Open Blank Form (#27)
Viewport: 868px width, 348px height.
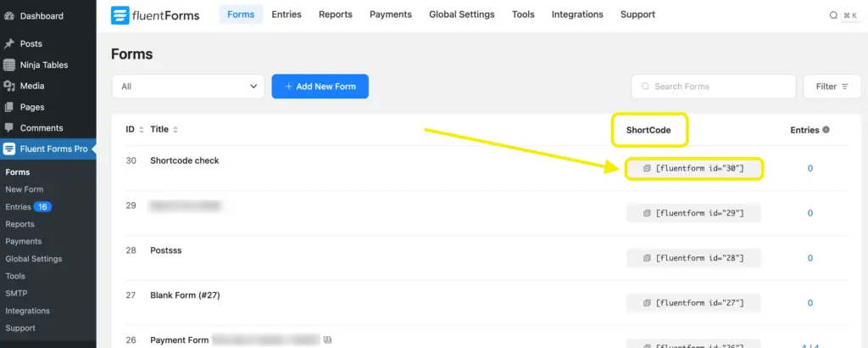click(x=186, y=295)
